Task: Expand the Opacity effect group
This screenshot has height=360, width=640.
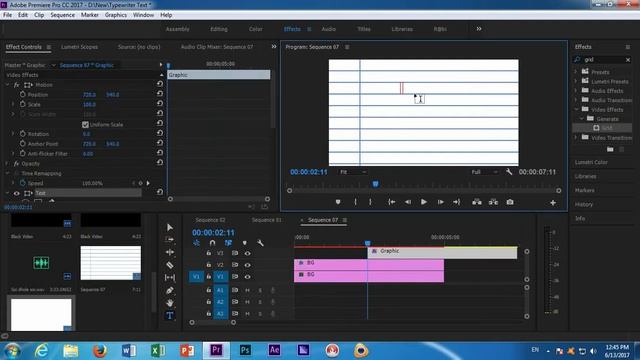Action: (7, 163)
